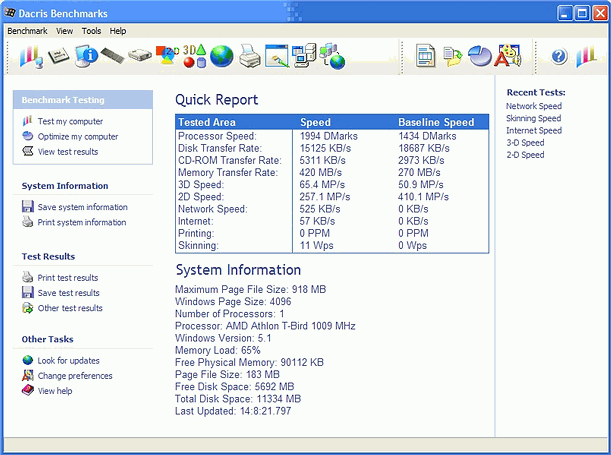The height and width of the screenshot is (455, 611).
Task: Click the book icon for View help
Action: click(x=28, y=390)
